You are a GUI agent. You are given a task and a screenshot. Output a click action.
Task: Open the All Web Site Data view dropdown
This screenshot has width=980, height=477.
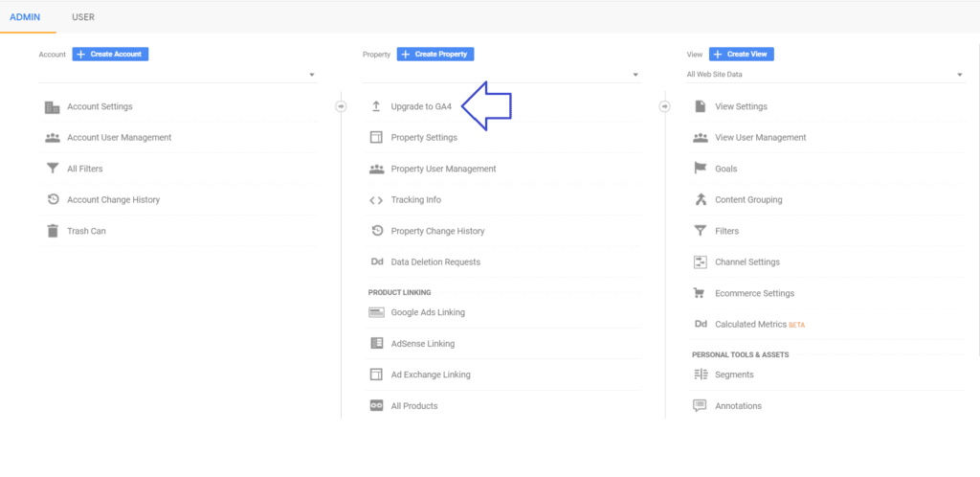(959, 75)
